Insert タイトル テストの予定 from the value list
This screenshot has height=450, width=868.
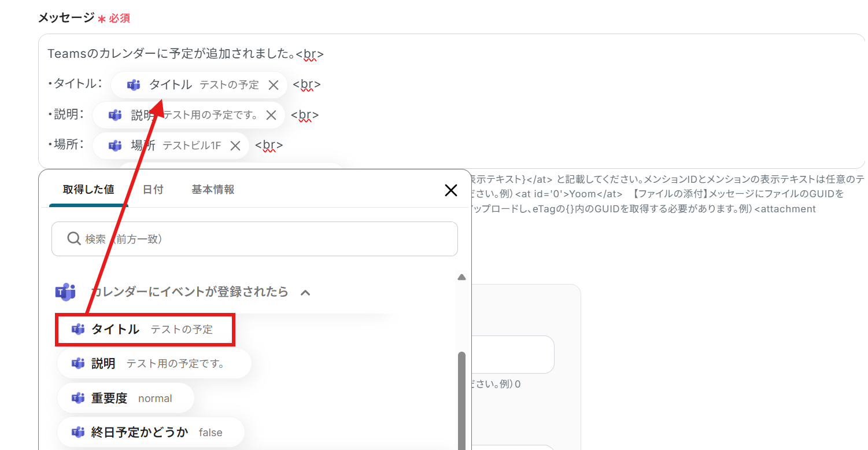coord(145,330)
